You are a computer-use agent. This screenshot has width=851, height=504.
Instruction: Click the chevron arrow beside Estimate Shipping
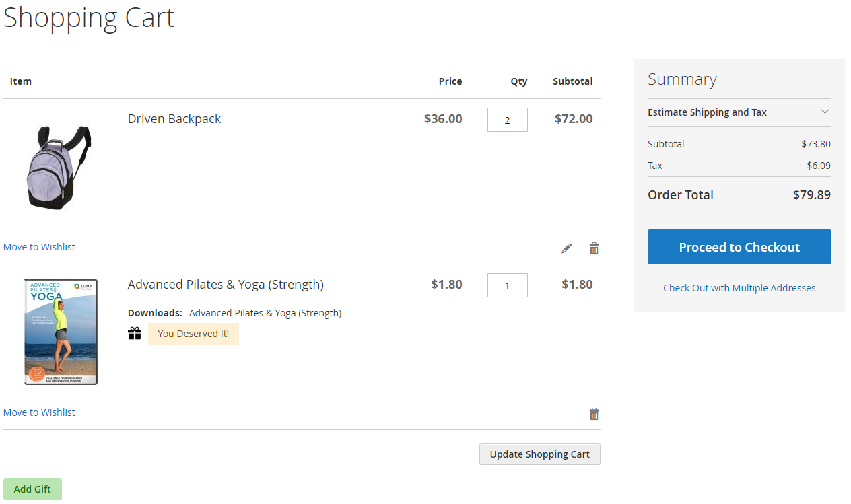[825, 112]
